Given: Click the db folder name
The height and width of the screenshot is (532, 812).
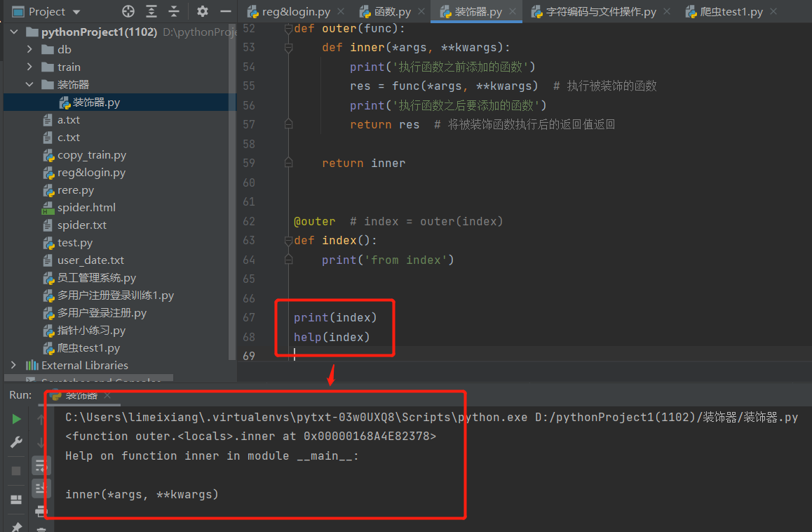Looking at the screenshot, I should click(65, 49).
